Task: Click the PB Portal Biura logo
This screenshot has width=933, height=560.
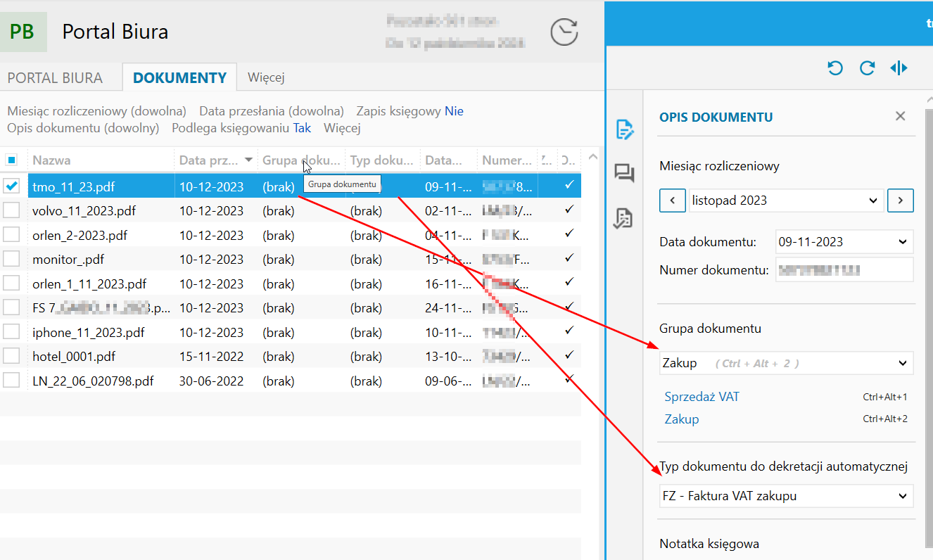Action: (x=23, y=32)
